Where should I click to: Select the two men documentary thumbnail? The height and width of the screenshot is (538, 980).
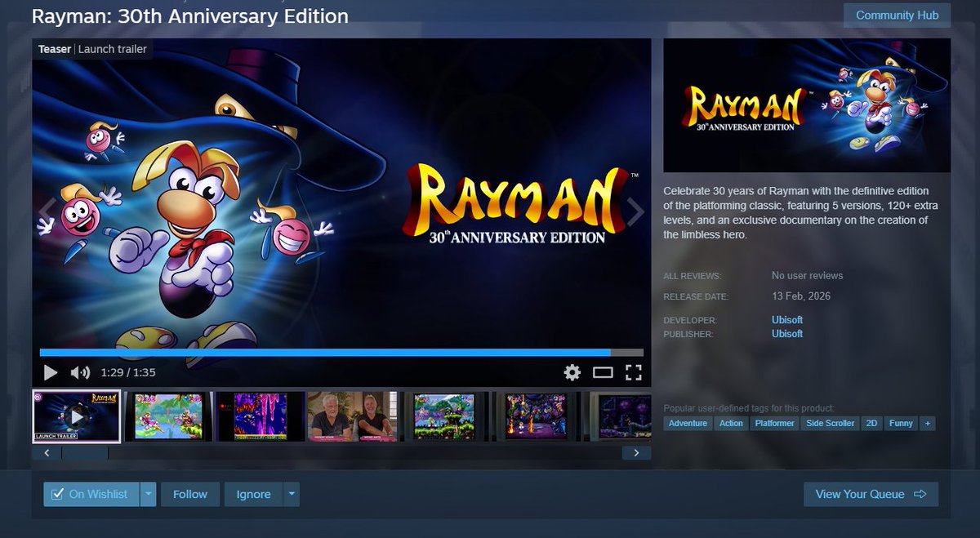(353, 416)
